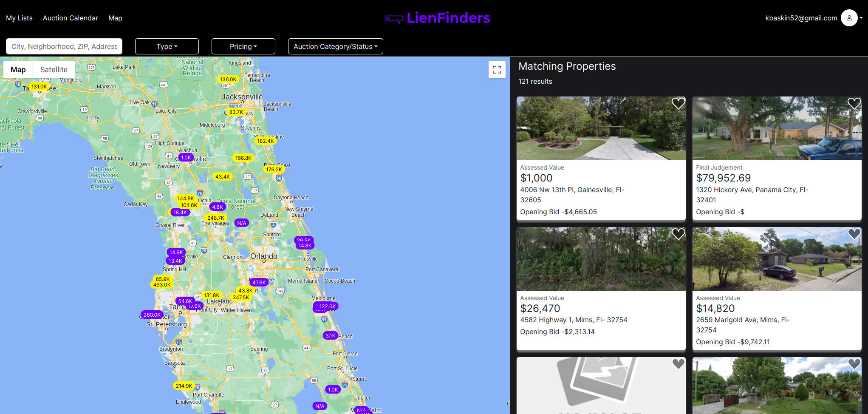Open Auction Category/Status dropdown
The height and width of the screenshot is (414, 868).
tap(335, 46)
